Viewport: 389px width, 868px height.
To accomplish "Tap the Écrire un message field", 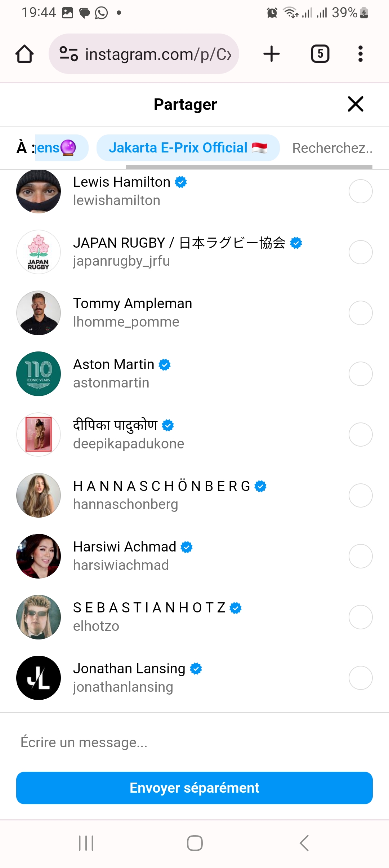I will click(x=194, y=743).
